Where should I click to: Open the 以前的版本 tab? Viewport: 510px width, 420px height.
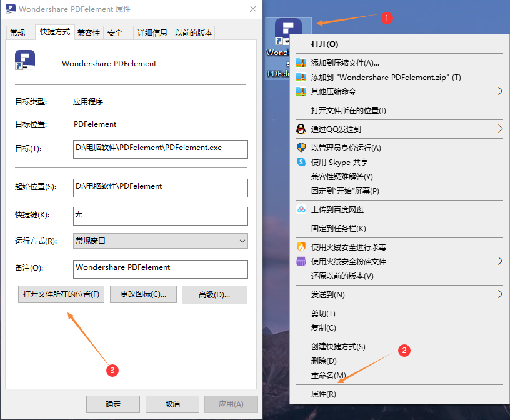click(x=194, y=33)
